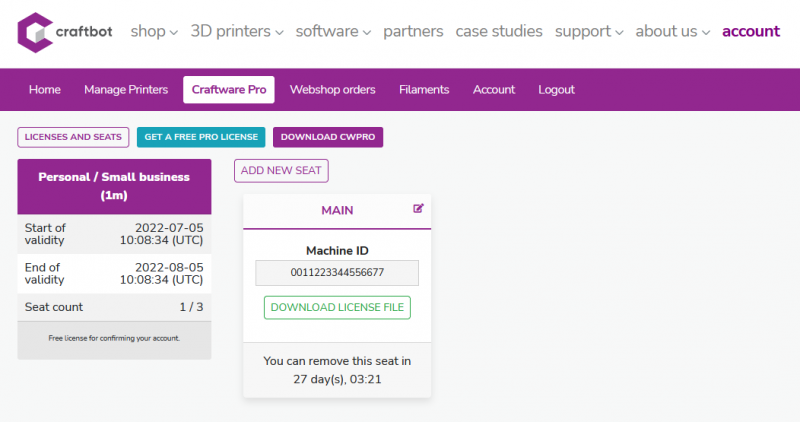Open the 3D printers dropdown
Viewport: 800px width, 422px height.
236,31
